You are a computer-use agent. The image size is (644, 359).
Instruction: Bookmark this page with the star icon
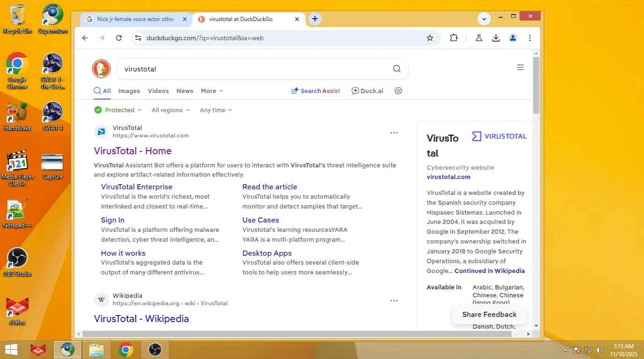pyautogui.click(x=430, y=38)
